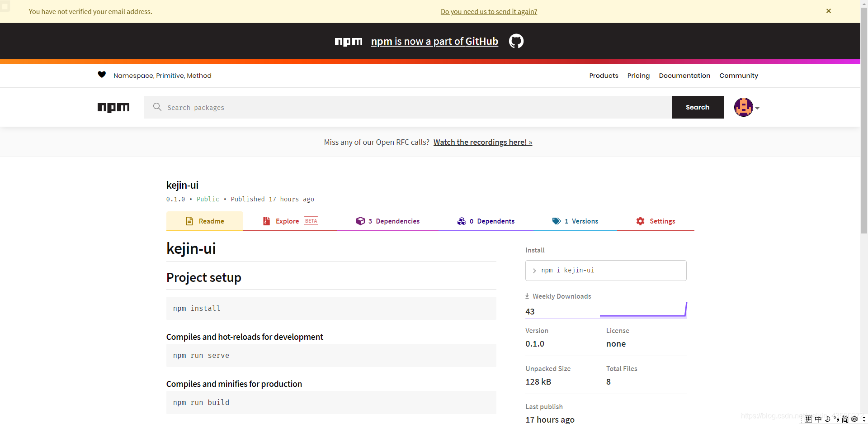The width and height of the screenshot is (868, 424).
Task: Click the 'npm run build' code block
Action: point(331,402)
